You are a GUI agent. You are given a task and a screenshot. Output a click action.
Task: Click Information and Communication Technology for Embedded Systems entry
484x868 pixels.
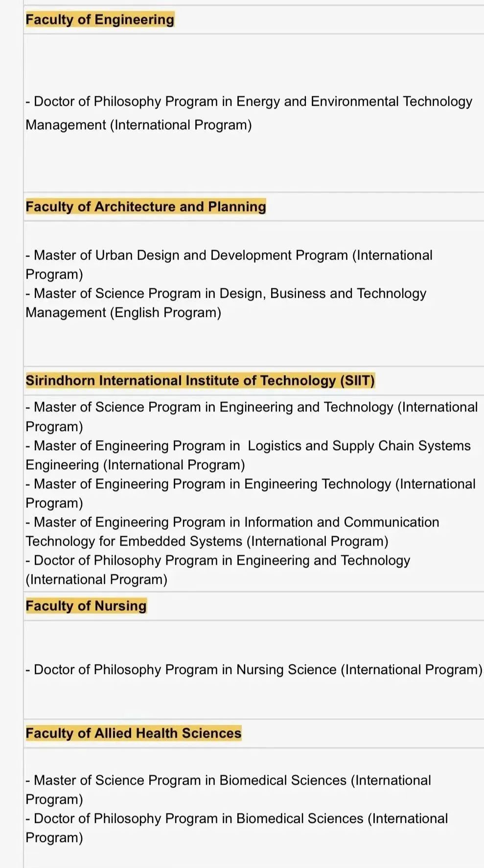point(232,531)
